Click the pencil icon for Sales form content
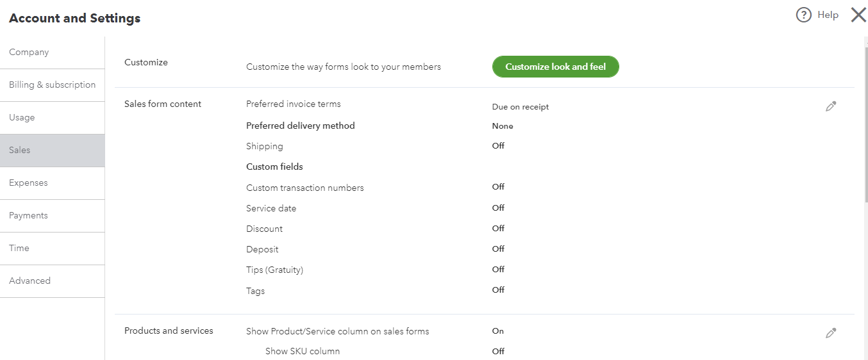The width and height of the screenshot is (868, 360). click(x=831, y=106)
